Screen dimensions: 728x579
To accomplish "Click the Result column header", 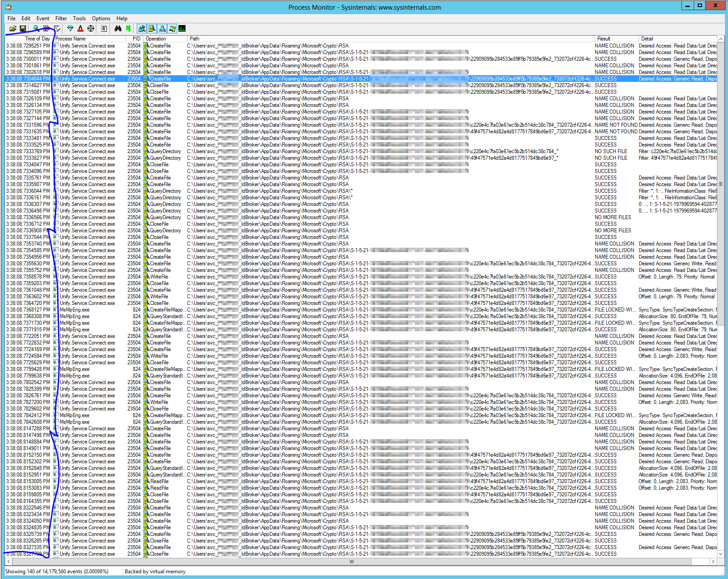I will pyautogui.click(x=616, y=39).
